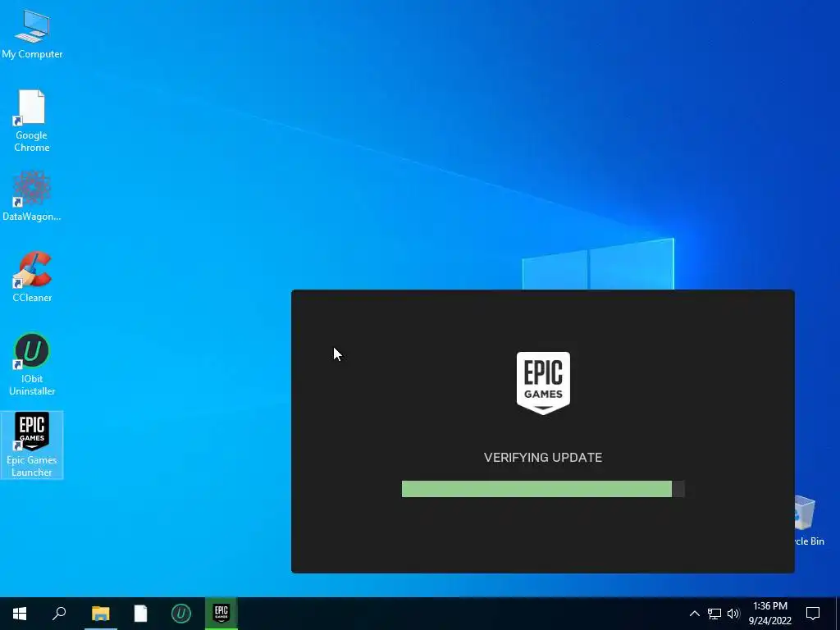Click the Epic Games logo in the updater
The image size is (840, 630).
(543, 383)
